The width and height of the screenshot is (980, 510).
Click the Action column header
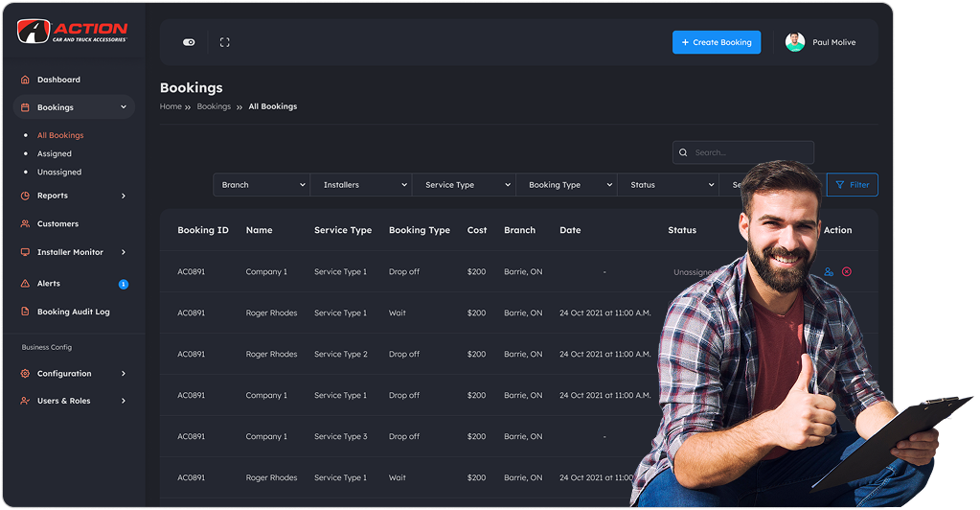(837, 230)
